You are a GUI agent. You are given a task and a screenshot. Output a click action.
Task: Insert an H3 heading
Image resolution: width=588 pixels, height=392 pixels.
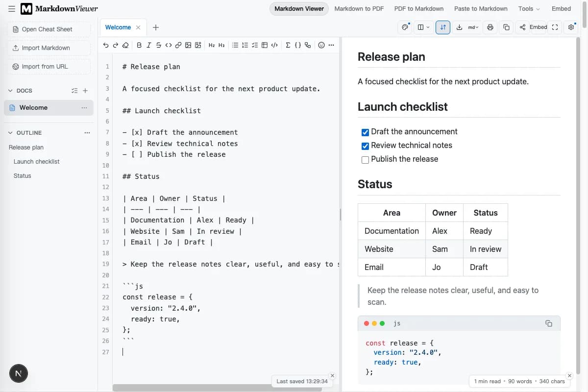coord(221,45)
